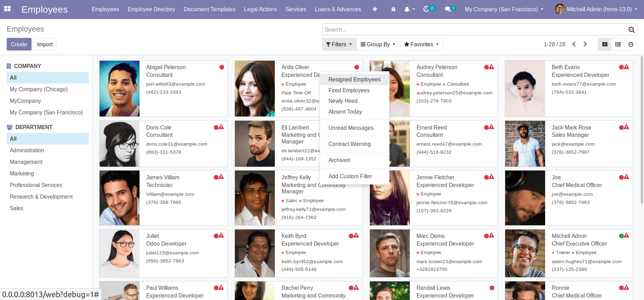This screenshot has height=300, width=644.
Task: Select Archived filter
Action: click(x=354, y=160)
